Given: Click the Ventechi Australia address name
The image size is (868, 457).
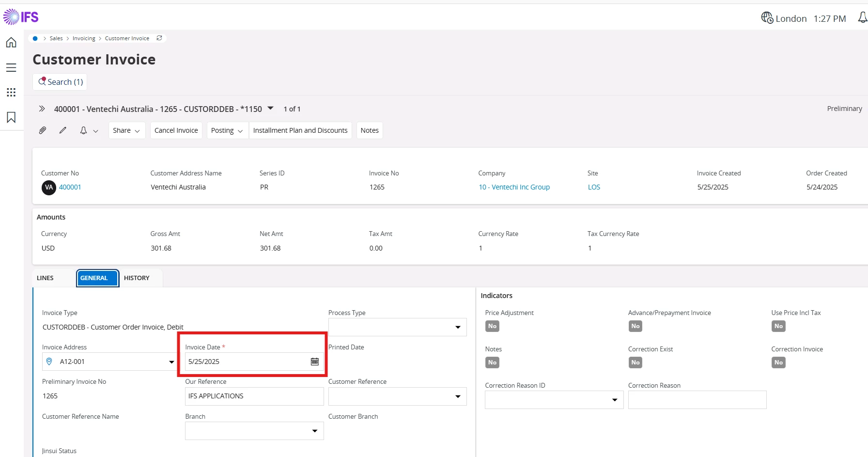Looking at the screenshot, I should [178, 187].
